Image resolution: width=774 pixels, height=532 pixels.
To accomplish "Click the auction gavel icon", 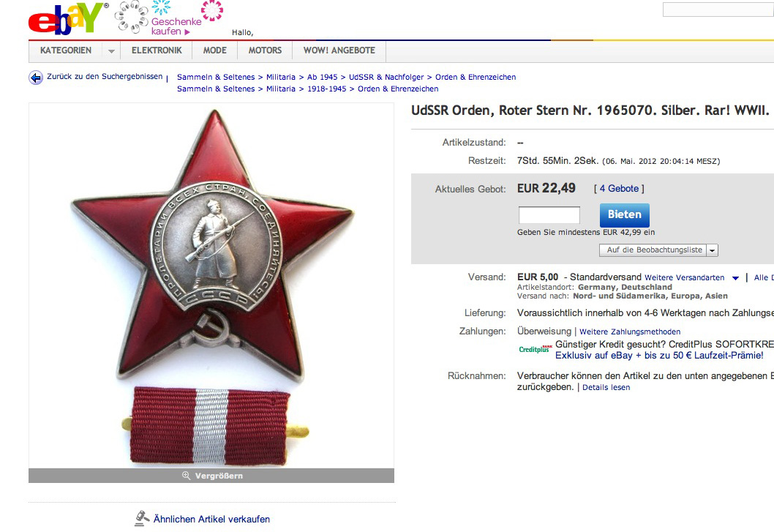I will pyautogui.click(x=142, y=518).
